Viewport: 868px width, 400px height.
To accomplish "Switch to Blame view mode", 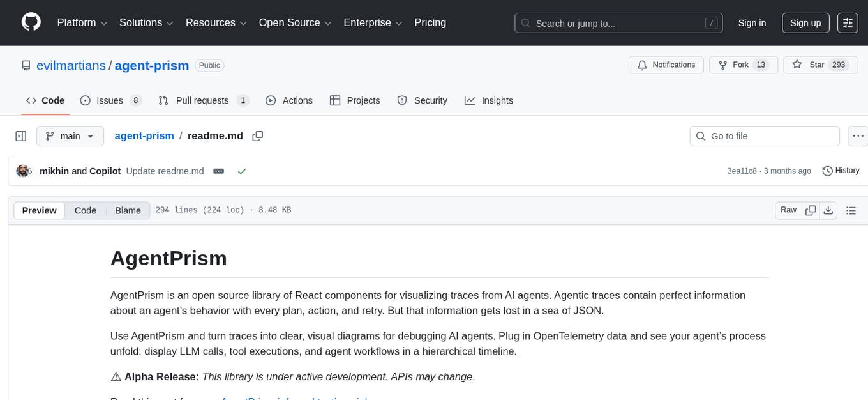I will click(x=128, y=210).
